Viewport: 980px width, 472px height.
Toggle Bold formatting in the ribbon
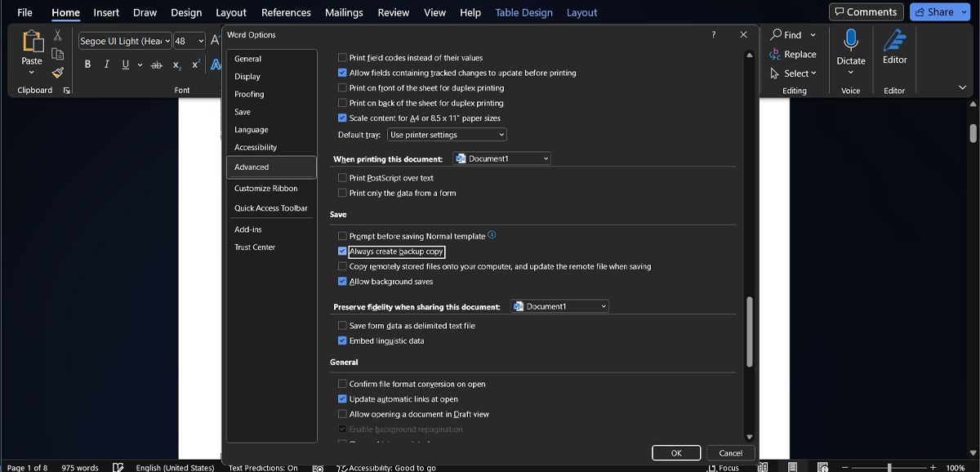pyautogui.click(x=87, y=65)
